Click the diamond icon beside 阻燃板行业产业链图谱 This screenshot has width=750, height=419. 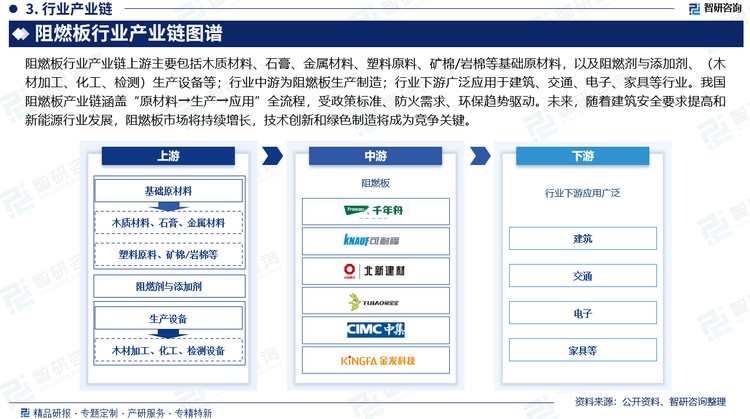pos(21,34)
